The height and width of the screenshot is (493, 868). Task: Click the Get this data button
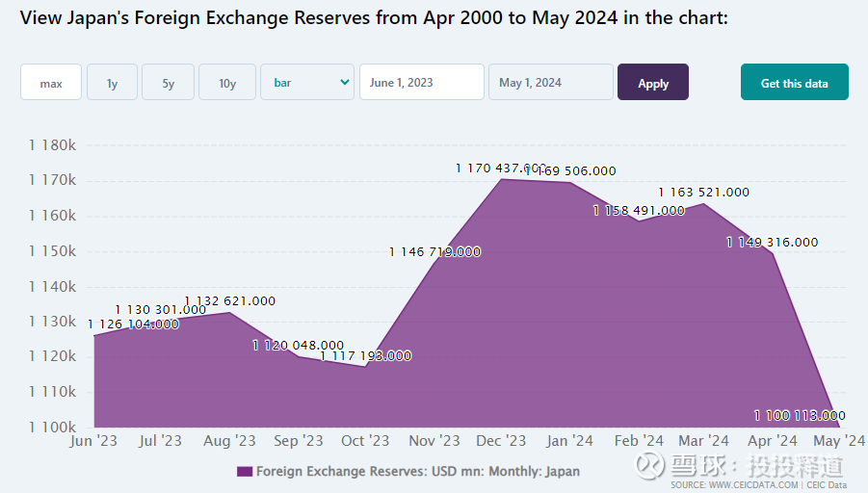click(794, 83)
